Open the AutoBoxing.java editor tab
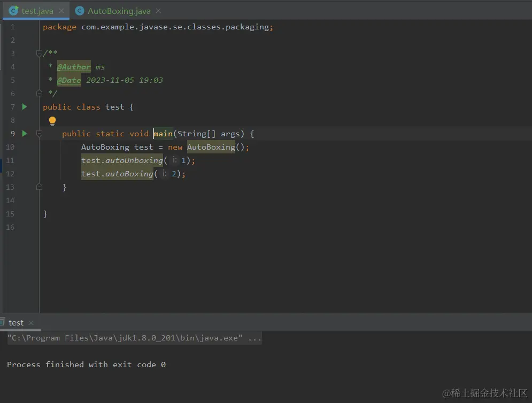Screen dimensions: 532x403 click(x=118, y=11)
